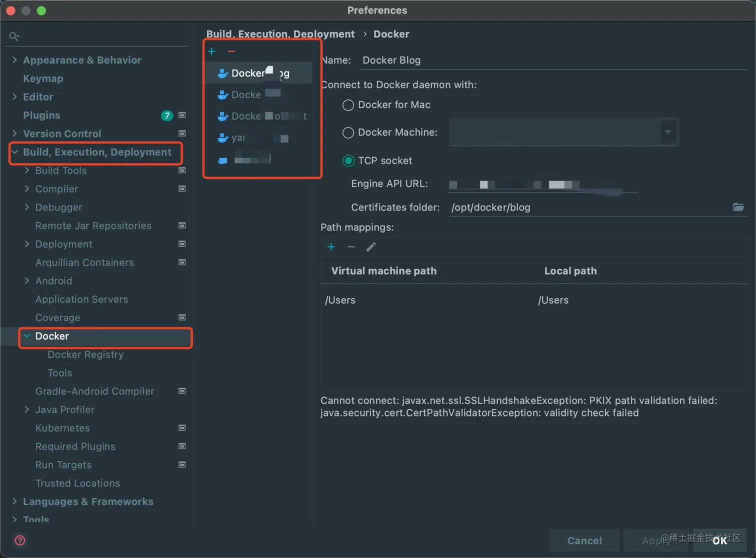Expand Appearance & Behavior section
The height and width of the screenshot is (558, 756).
coord(14,60)
